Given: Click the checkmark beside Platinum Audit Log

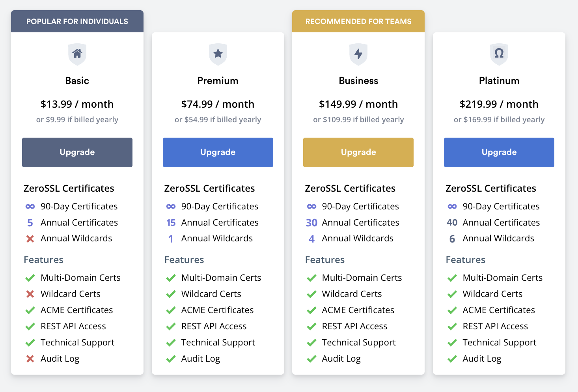Looking at the screenshot, I should point(452,359).
